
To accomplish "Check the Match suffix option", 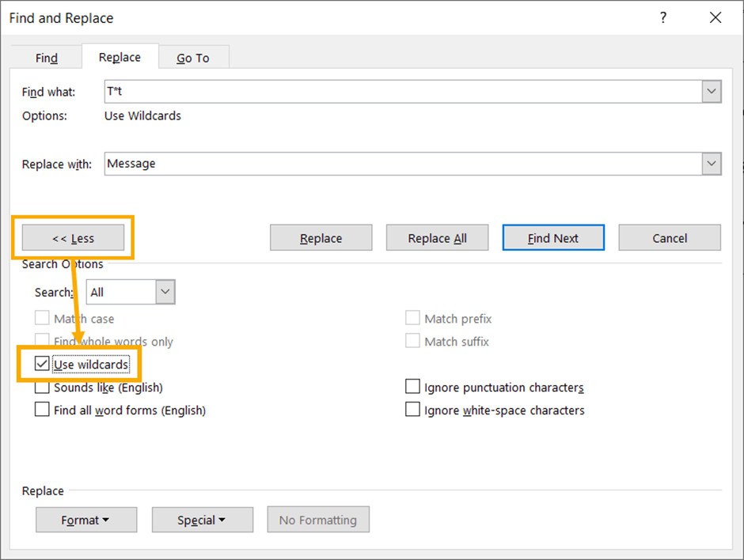I will click(x=412, y=342).
